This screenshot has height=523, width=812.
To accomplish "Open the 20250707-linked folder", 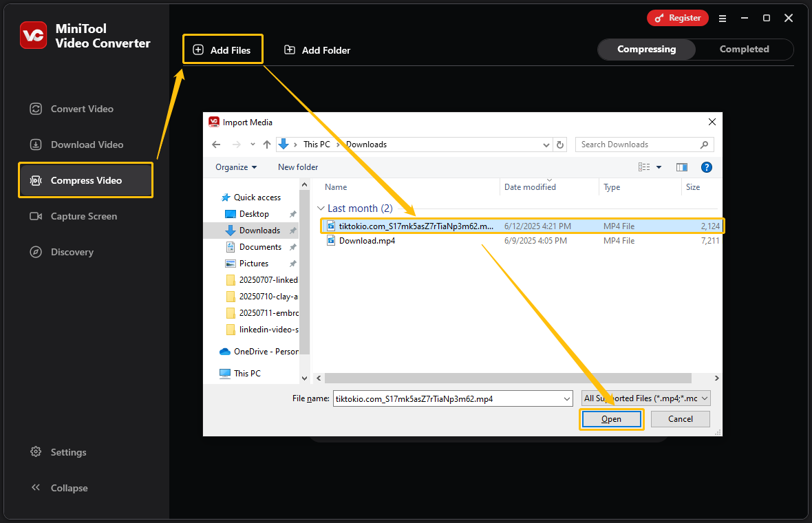I will coord(262,280).
